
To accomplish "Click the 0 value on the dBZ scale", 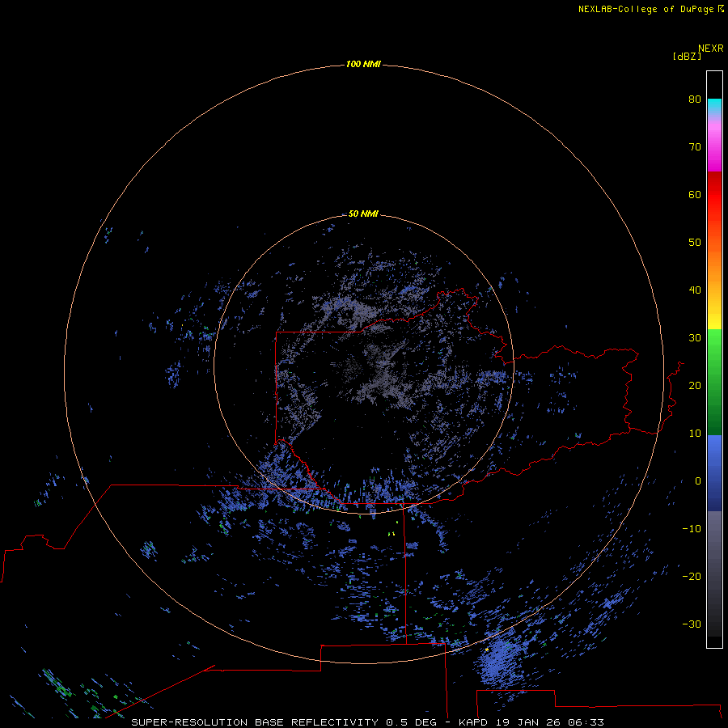I will click(x=698, y=481).
